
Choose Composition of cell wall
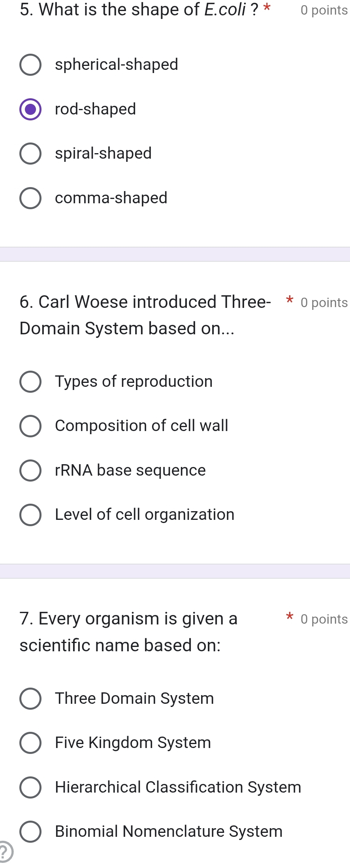coord(30,426)
